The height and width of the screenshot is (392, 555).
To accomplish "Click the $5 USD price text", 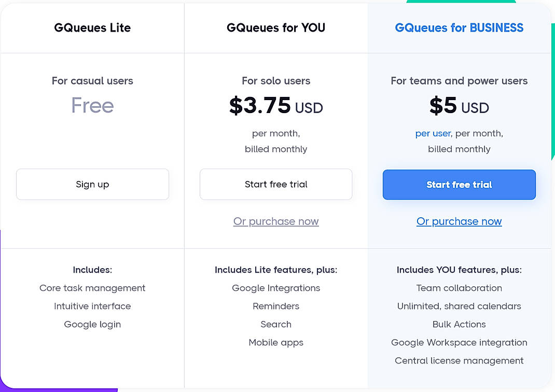I will [x=459, y=107].
